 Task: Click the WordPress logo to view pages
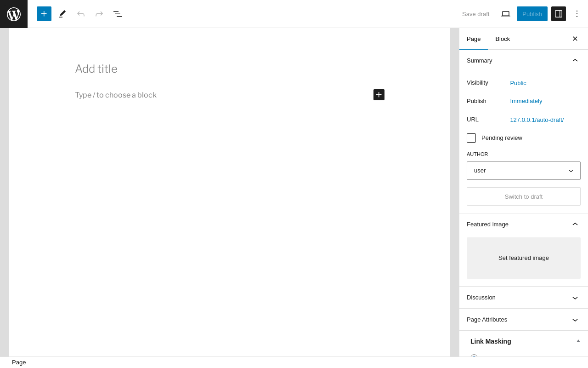pyautogui.click(x=14, y=14)
